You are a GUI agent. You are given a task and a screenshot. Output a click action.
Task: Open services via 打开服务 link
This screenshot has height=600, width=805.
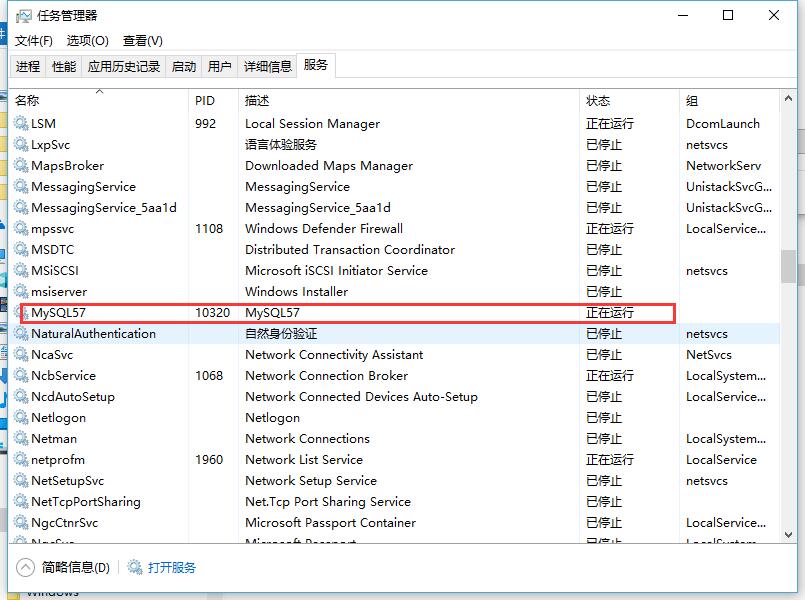click(171, 567)
